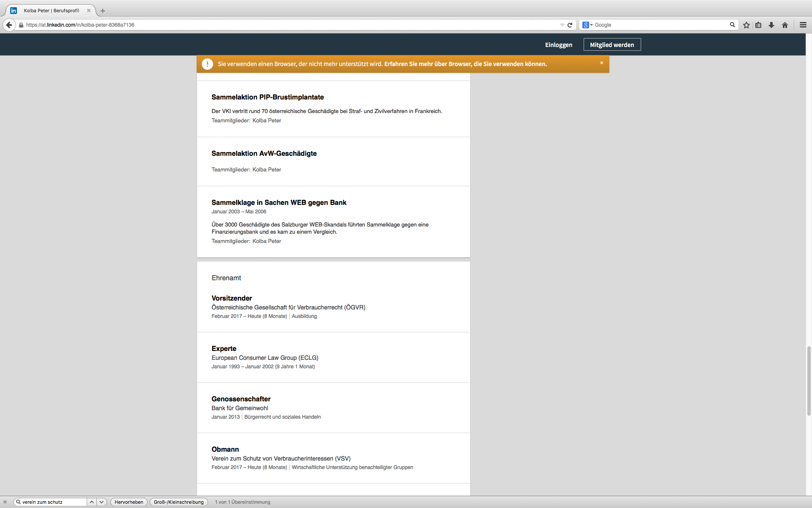Click the Obmann role title
Viewport: 812px width, 508px height.
point(225,449)
